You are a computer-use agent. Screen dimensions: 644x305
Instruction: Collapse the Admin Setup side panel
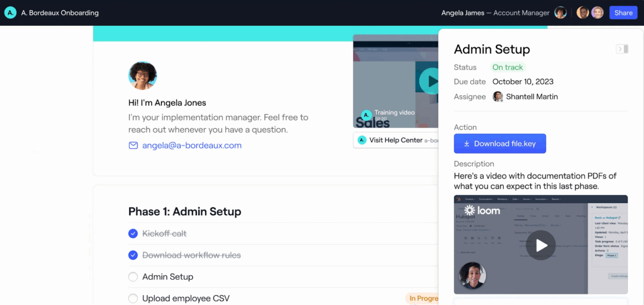coord(622,49)
